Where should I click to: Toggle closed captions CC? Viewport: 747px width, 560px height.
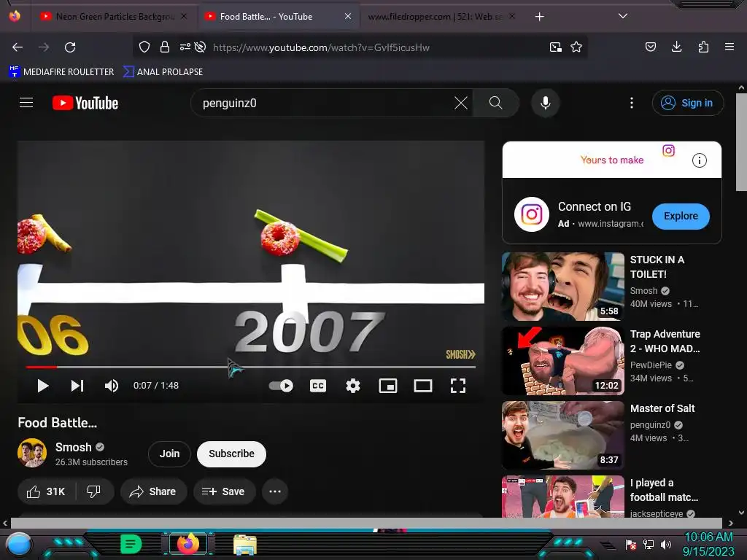(x=318, y=386)
